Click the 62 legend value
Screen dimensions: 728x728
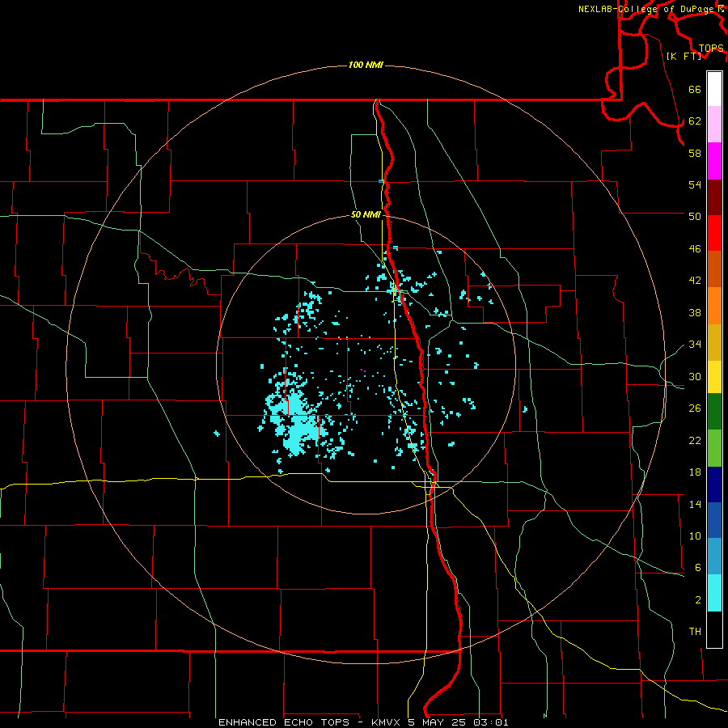(x=695, y=121)
